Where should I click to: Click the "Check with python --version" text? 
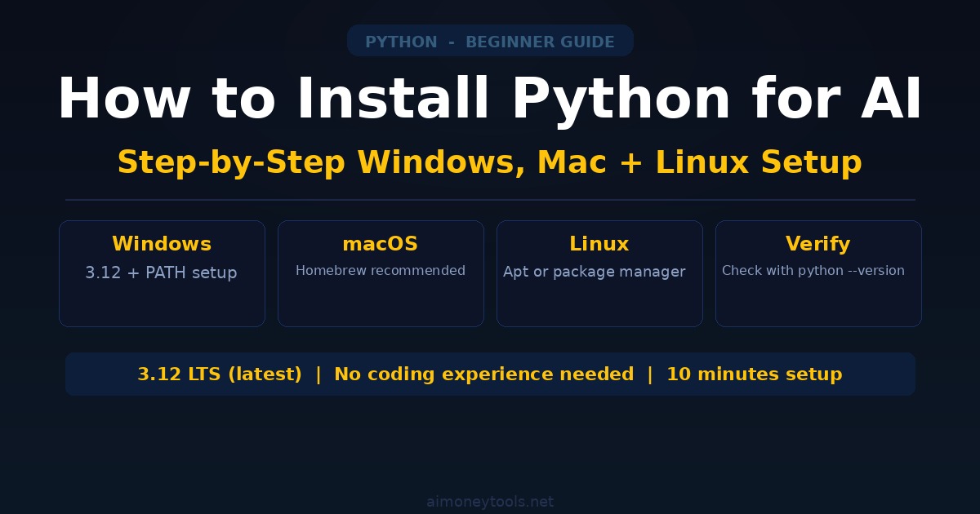click(813, 271)
